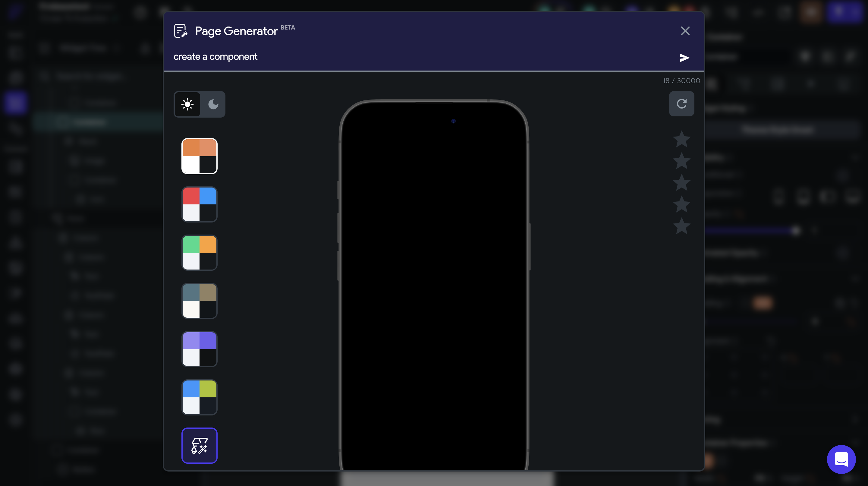The height and width of the screenshot is (486, 868).
Task: Apply the purple color palette
Action: click(199, 349)
